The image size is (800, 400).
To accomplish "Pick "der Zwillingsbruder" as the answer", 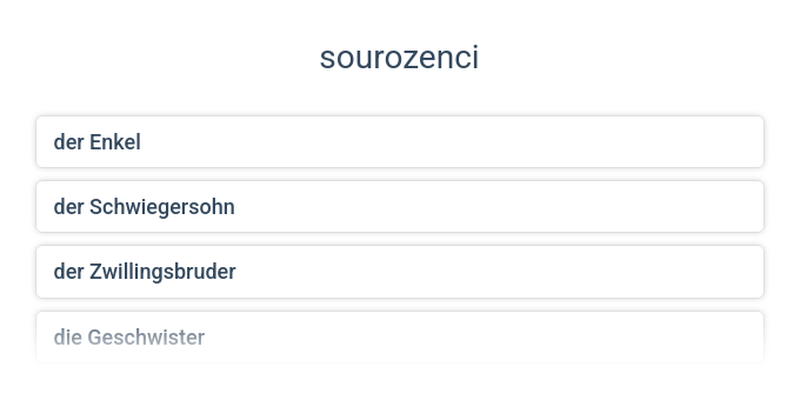I will pos(400,271).
